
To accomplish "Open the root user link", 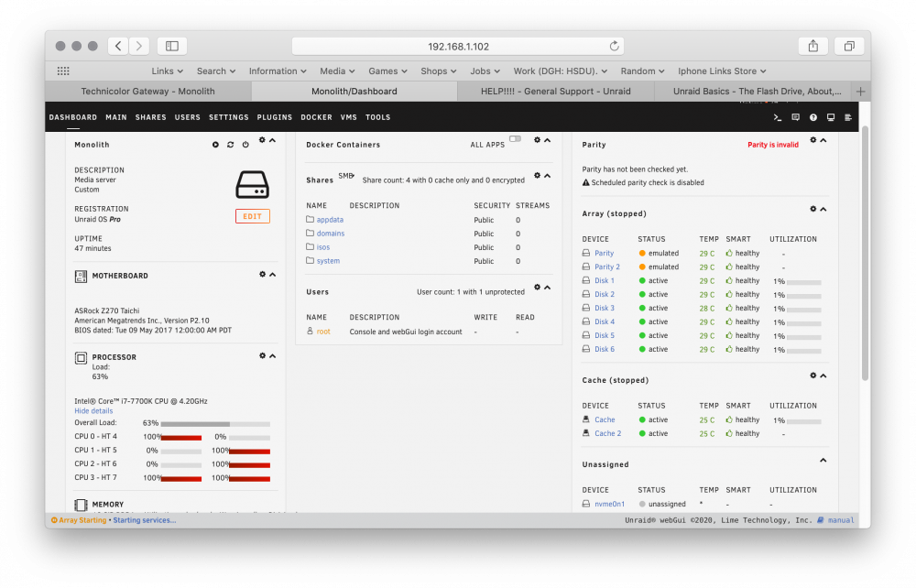I will (323, 331).
